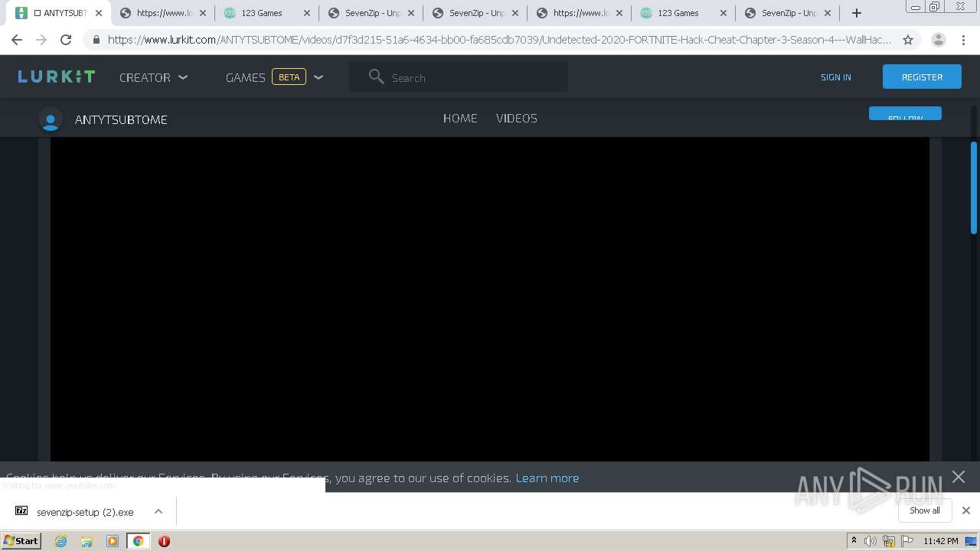This screenshot has height=551, width=980.
Task: Switch to the last SevenZip tab
Action: (787, 13)
